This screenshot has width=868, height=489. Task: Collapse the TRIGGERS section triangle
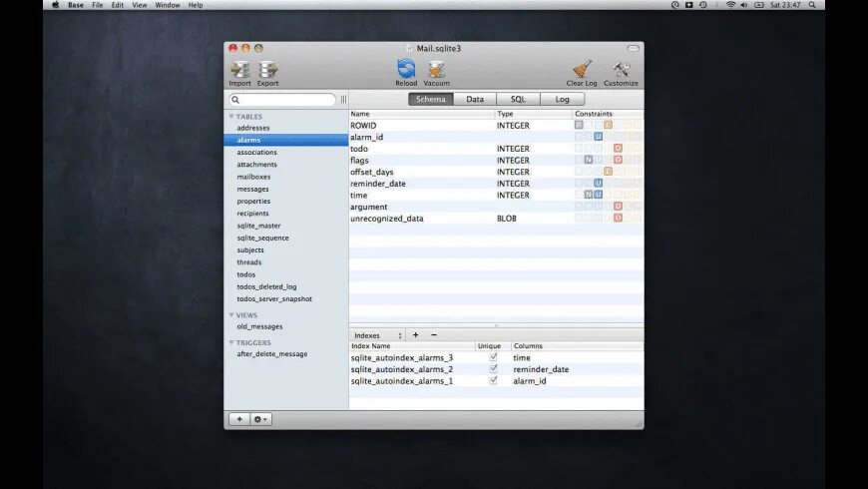point(230,342)
